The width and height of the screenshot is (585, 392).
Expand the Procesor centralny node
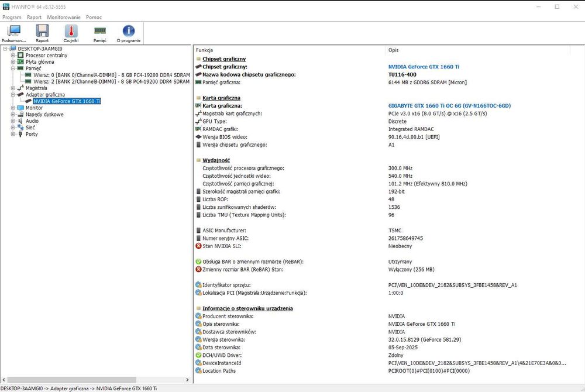[13, 55]
